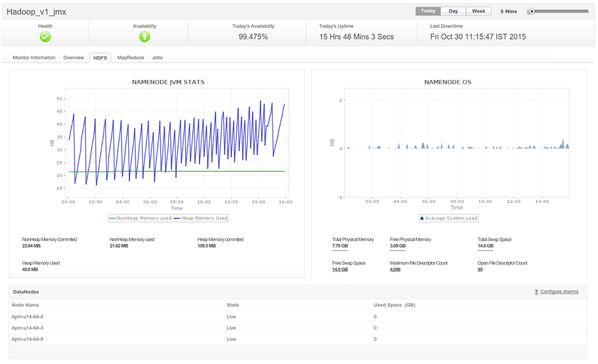Click the Configure Alarms link
This screenshot has height=364, width=598.
point(559,292)
